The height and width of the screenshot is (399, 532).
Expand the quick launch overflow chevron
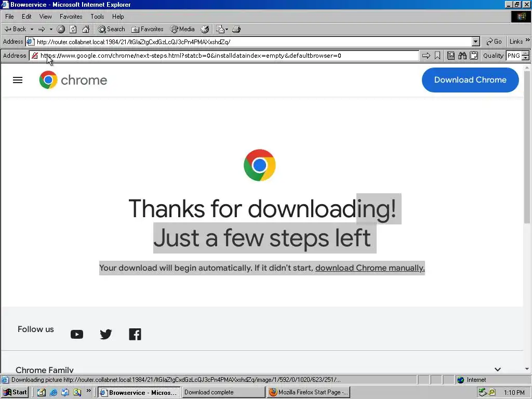coord(88,391)
